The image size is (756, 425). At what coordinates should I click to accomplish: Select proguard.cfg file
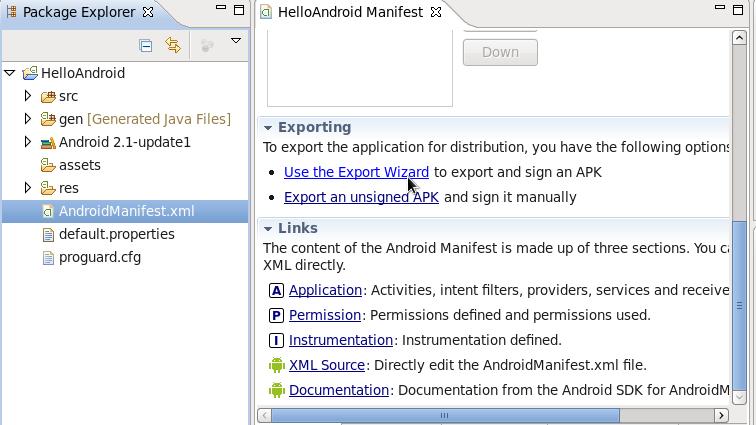tap(100, 257)
